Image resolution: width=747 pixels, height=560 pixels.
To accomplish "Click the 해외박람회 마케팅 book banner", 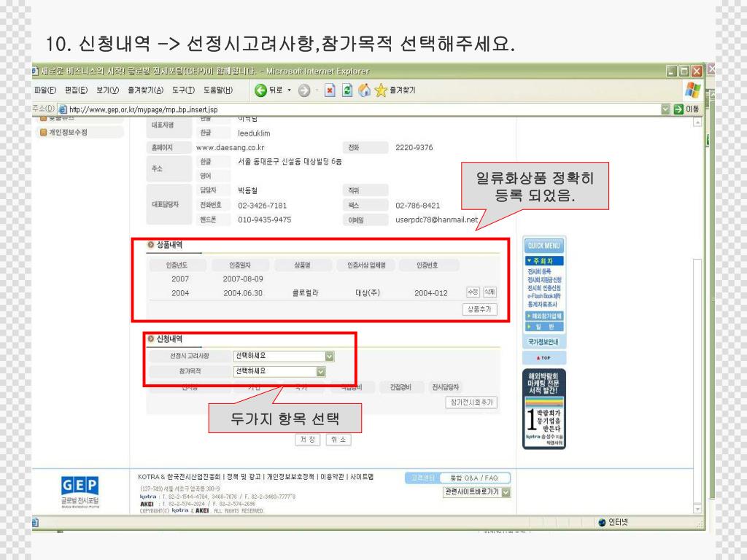I will click(544, 409).
